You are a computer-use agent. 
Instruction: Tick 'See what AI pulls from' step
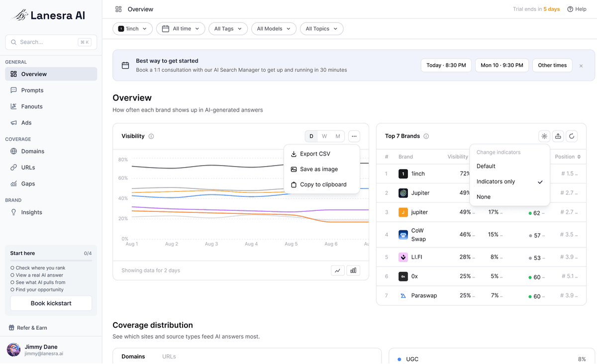click(x=12, y=282)
